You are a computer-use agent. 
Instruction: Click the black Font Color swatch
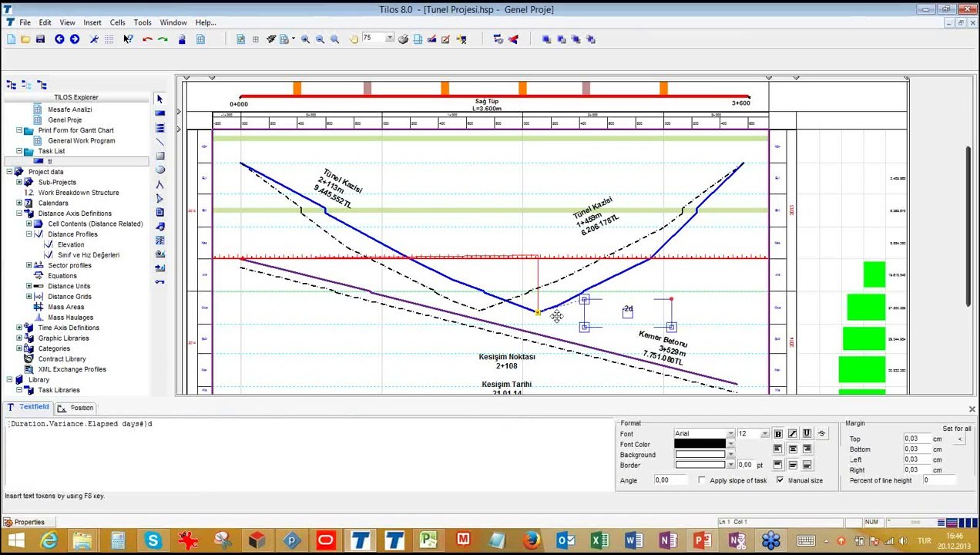pos(700,445)
